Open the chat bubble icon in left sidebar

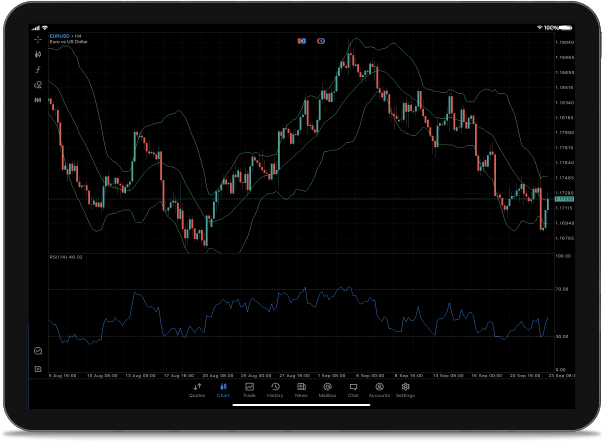coord(38,351)
